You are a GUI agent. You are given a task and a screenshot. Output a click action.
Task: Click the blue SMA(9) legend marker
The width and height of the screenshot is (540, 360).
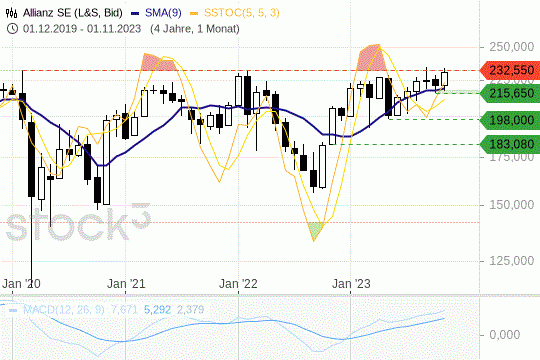pyautogui.click(x=135, y=13)
